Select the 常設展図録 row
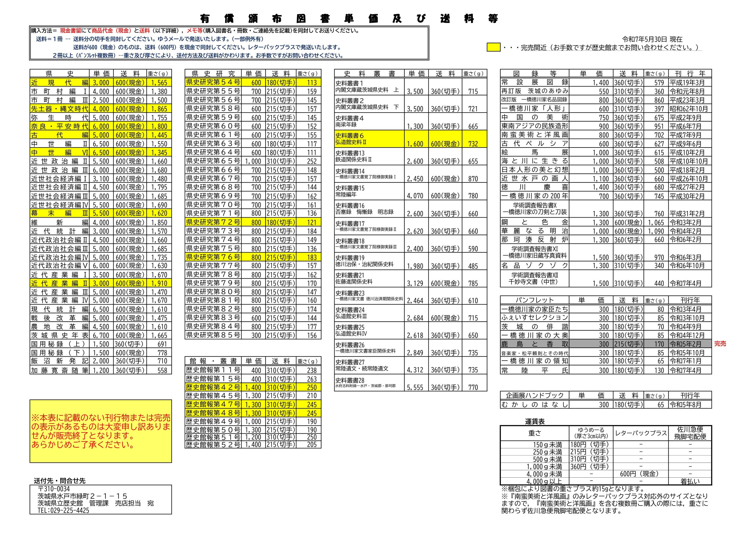The width and height of the screenshot is (756, 535). pyautogui.click(x=606, y=82)
